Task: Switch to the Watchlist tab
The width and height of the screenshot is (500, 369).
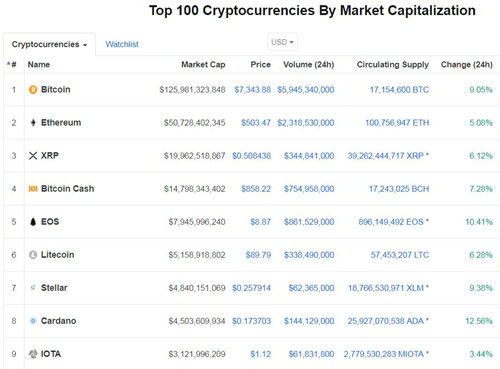Action: [122, 44]
